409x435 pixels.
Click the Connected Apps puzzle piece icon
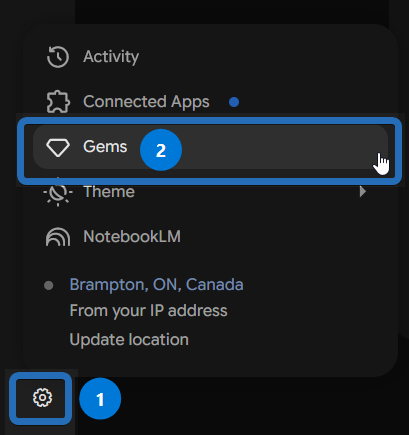point(58,102)
